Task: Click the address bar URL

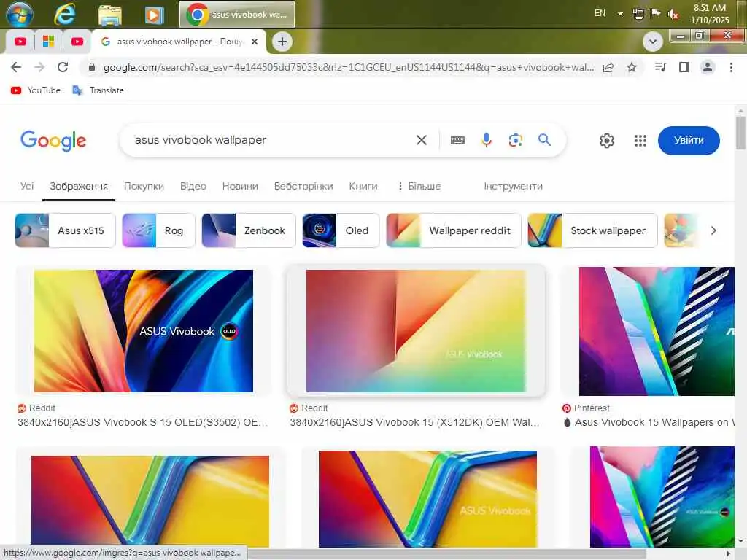Action: tap(349, 68)
